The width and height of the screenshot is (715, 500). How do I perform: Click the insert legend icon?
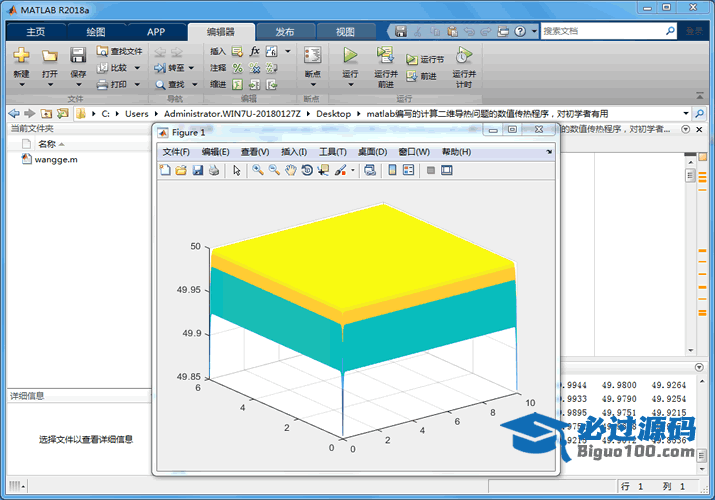click(x=409, y=170)
